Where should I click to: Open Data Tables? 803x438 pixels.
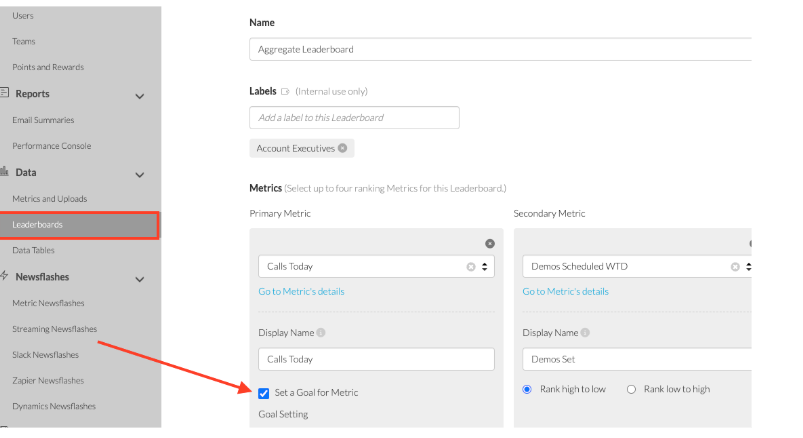33,251
